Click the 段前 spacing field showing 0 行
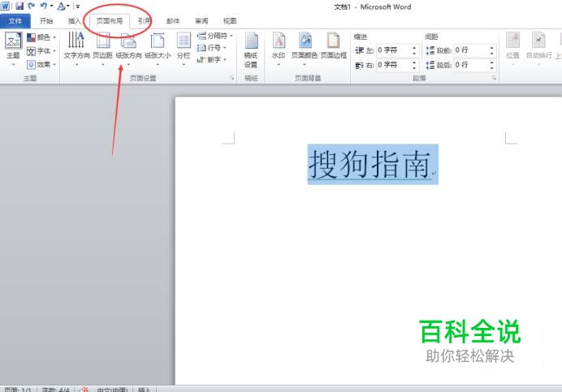Image resolution: width=562 pixels, height=392 pixels. point(470,50)
